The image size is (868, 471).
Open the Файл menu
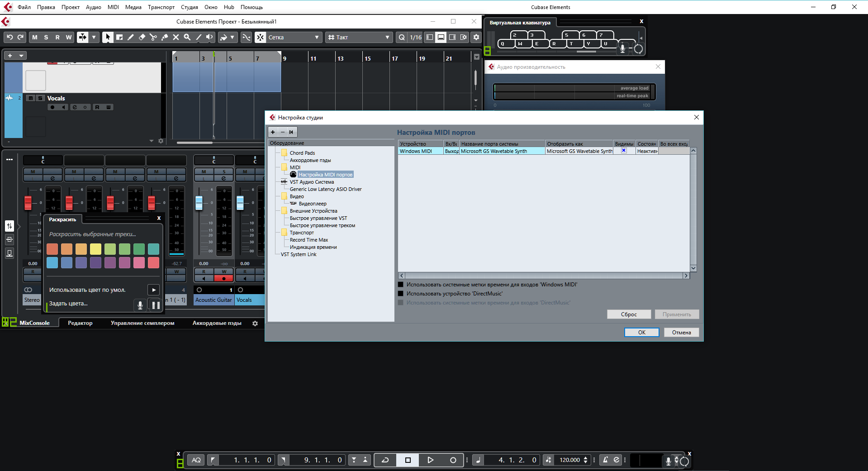[x=24, y=7]
